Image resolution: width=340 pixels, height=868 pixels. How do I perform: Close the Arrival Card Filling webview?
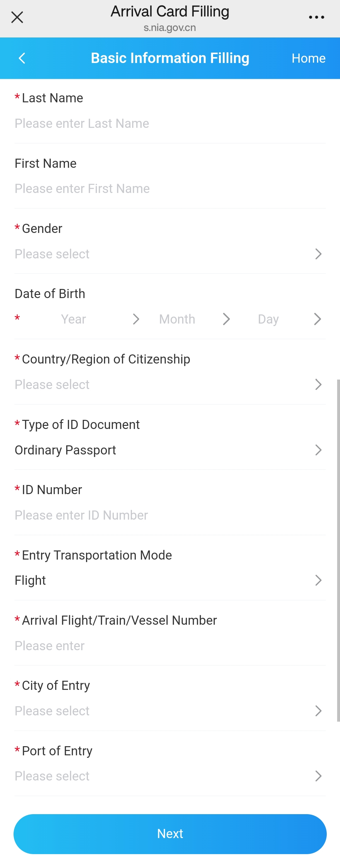17,17
